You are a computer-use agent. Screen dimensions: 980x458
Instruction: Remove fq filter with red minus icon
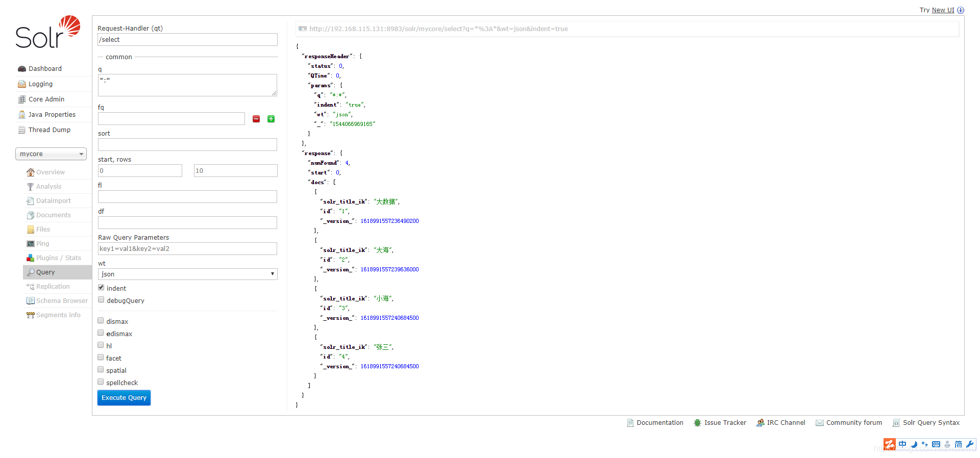[256, 119]
